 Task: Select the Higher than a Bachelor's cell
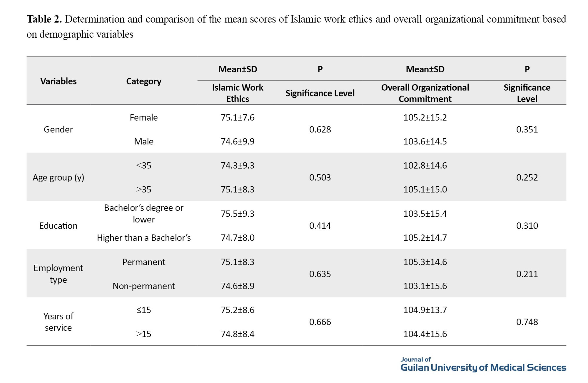click(x=144, y=238)
